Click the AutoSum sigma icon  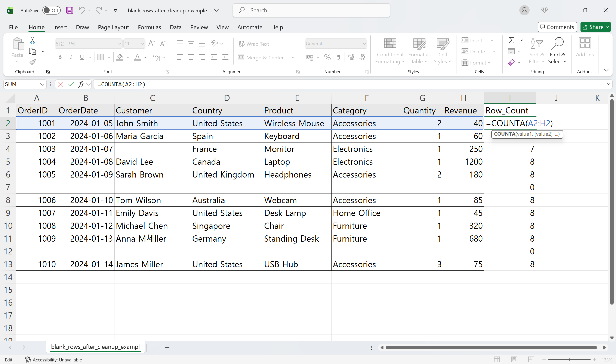(511, 40)
